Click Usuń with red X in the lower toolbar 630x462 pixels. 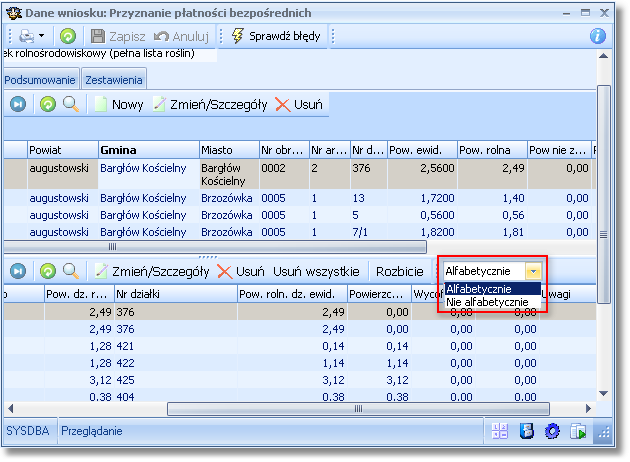[241, 271]
